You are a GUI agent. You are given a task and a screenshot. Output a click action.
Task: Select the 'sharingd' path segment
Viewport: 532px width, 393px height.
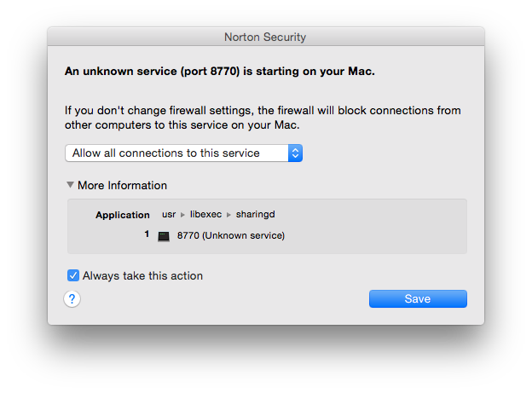click(255, 215)
